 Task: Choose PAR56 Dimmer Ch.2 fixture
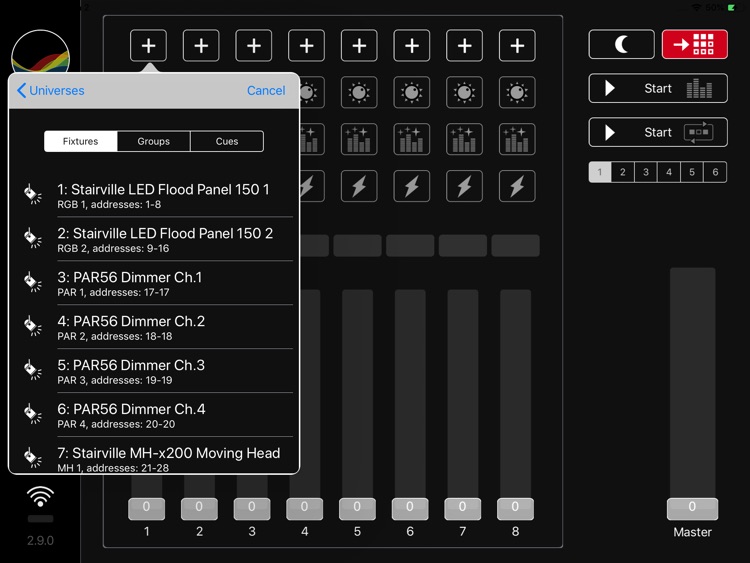pyautogui.click(x=153, y=327)
